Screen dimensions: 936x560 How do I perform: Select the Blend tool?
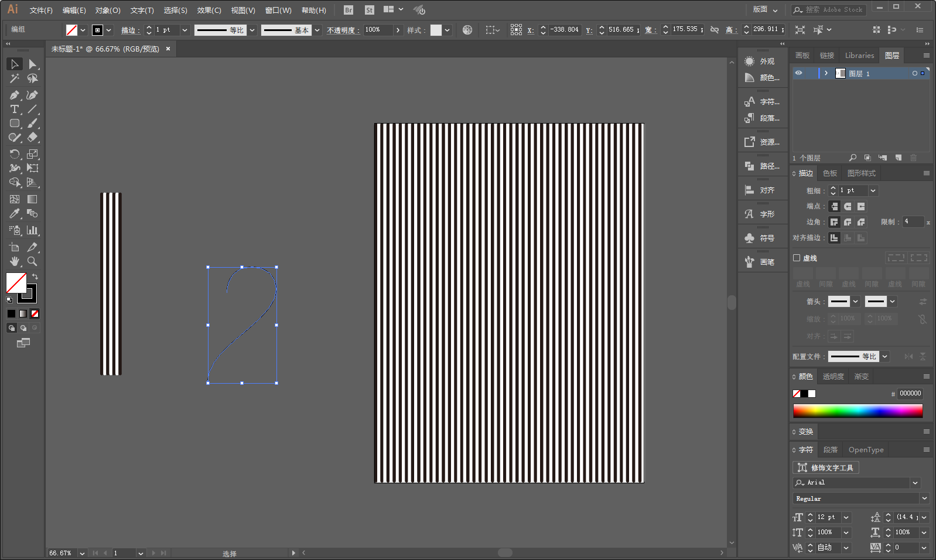[33, 213]
